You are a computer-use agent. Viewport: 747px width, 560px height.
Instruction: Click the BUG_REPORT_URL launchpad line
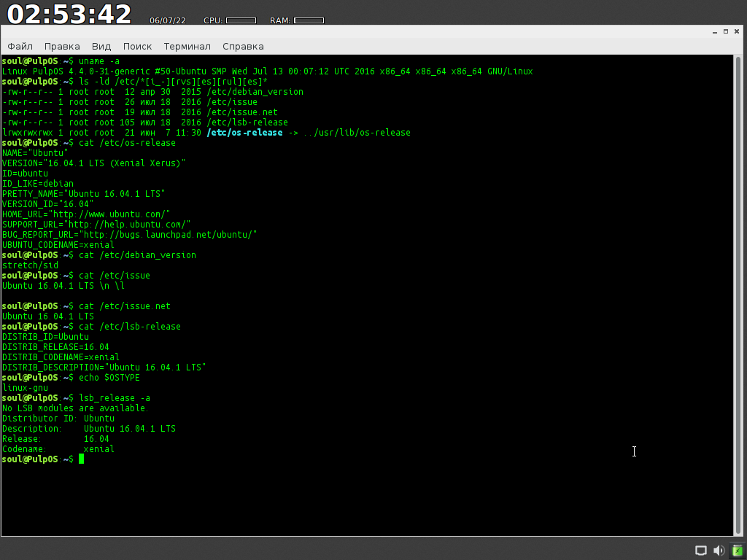130,234
